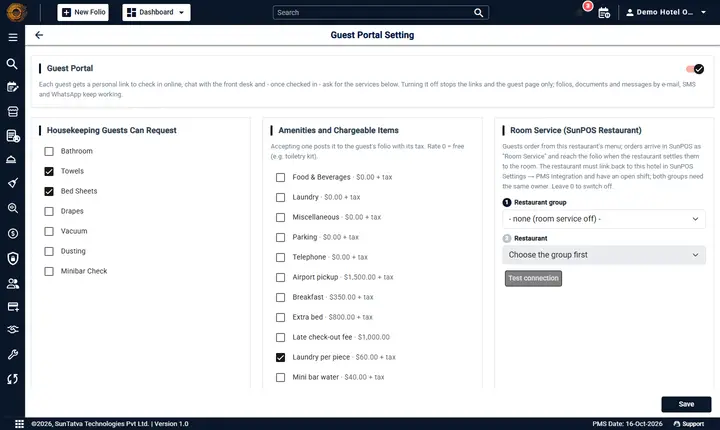
Task: Open the storefront icon in the sidebar
Action: pyautogui.click(x=13, y=112)
